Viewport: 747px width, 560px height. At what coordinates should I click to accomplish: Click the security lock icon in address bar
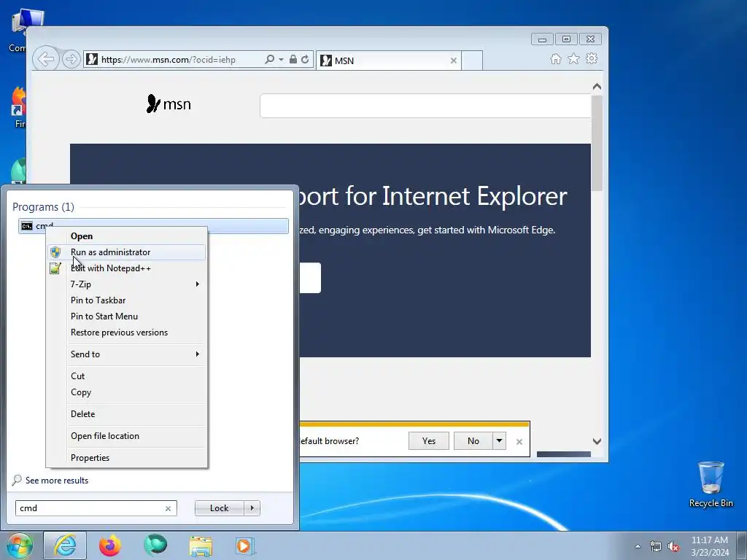[x=293, y=60]
